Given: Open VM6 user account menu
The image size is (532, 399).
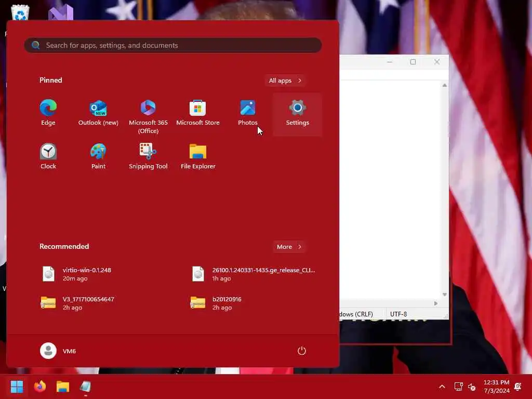Looking at the screenshot, I should click(58, 351).
